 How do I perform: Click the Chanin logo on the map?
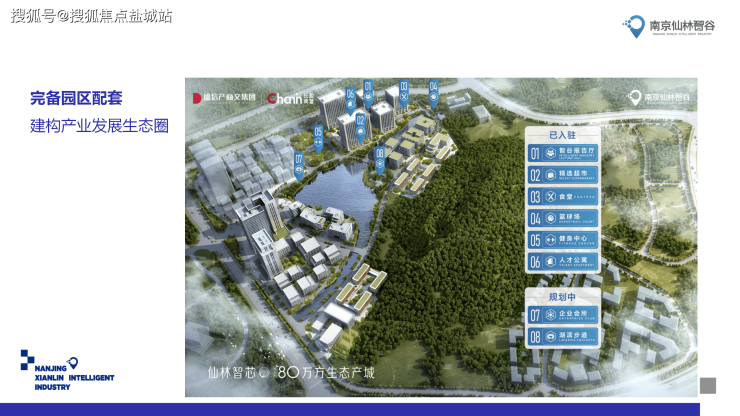pos(290,98)
